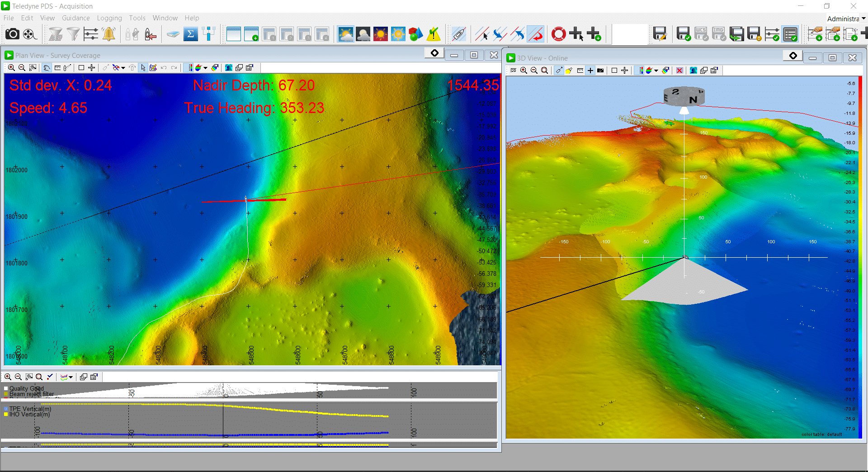Toggle the pointer select mode in Plan View
The height and width of the screenshot is (472, 868).
143,68
